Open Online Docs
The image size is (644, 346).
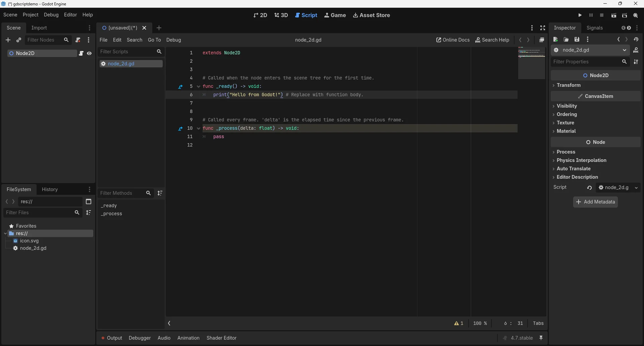(x=453, y=40)
